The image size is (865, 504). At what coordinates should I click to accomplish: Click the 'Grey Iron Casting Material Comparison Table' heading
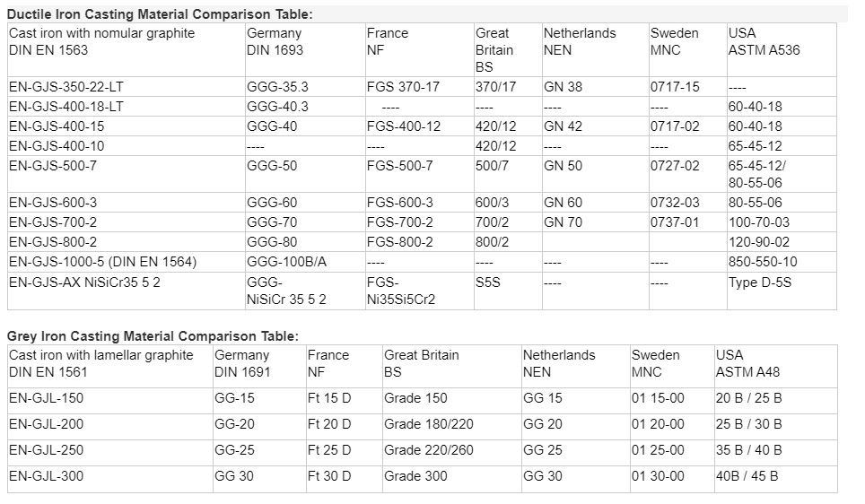[153, 336]
